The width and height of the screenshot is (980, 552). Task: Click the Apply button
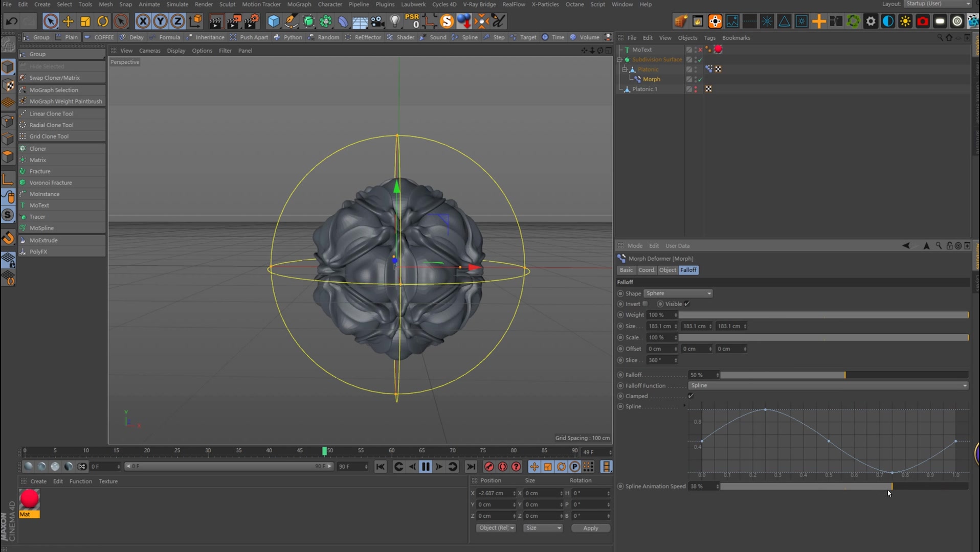tap(590, 528)
